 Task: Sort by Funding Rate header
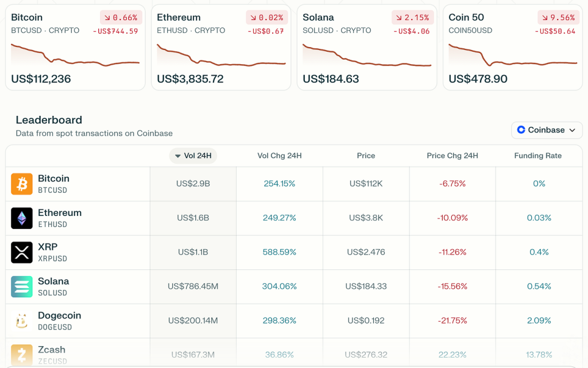pos(538,156)
